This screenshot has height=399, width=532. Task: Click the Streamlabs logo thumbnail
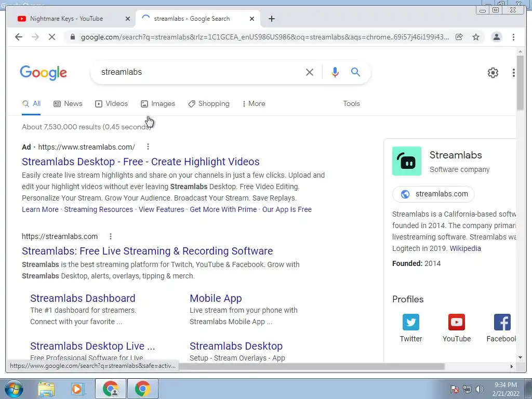406,161
